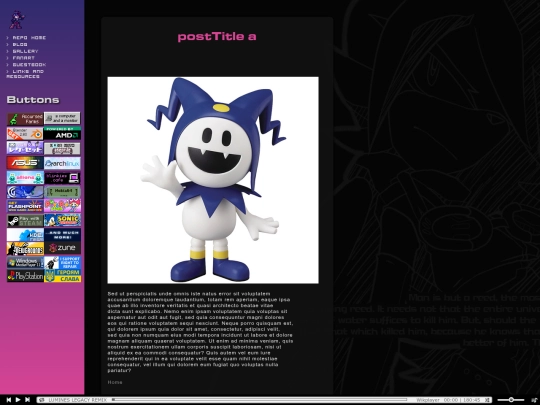Click the Powered by AMD badge
The height and width of the screenshot is (405, 540).
tap(62, 133)
